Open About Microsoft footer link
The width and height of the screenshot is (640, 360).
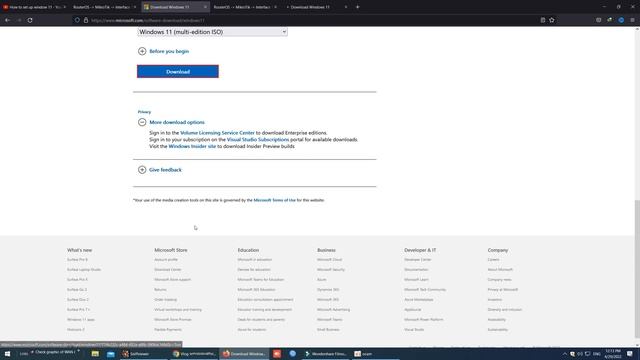(x=500, y=270)
